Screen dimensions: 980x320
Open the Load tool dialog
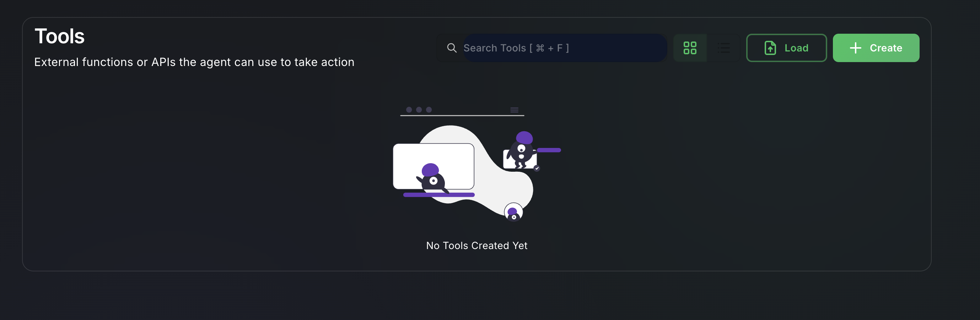coord(786,48)
